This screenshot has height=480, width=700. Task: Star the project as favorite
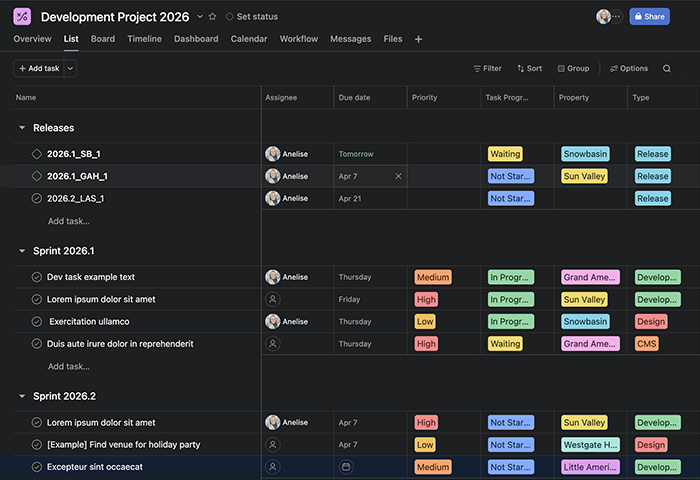(x=212, y=17)
